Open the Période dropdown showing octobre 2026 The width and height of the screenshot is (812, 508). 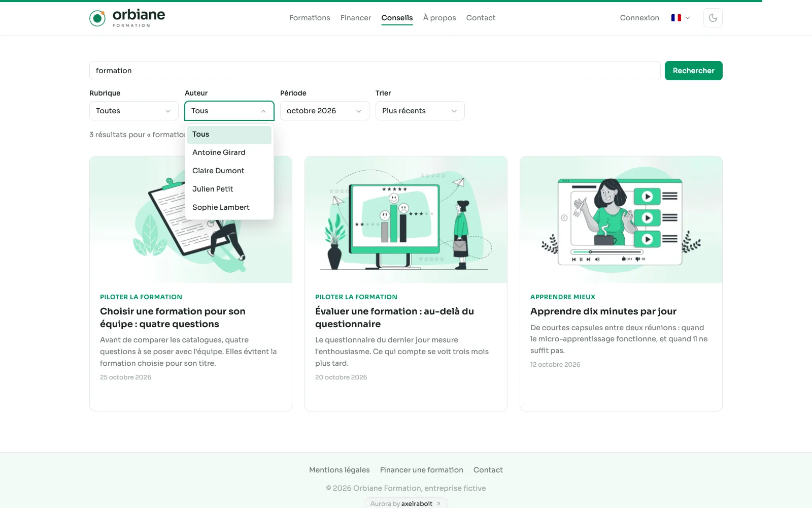324,111
